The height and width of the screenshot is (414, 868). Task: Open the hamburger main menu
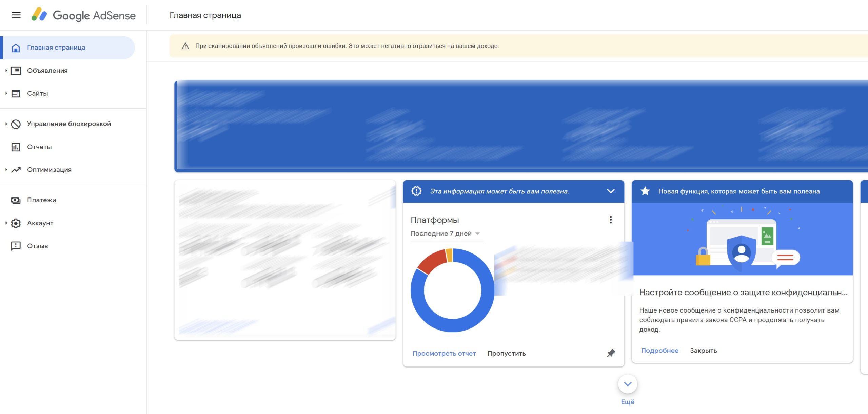16,15
